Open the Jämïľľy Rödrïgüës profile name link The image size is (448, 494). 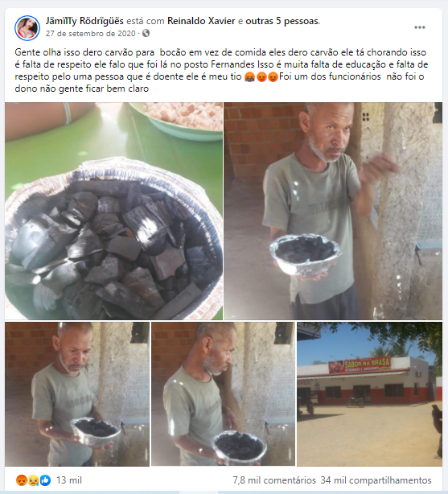(84, 21)
